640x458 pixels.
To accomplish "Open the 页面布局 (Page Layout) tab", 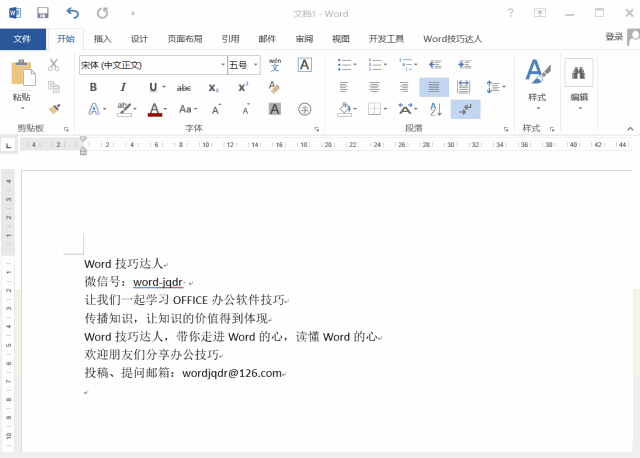I will click(x=185, y=39).
